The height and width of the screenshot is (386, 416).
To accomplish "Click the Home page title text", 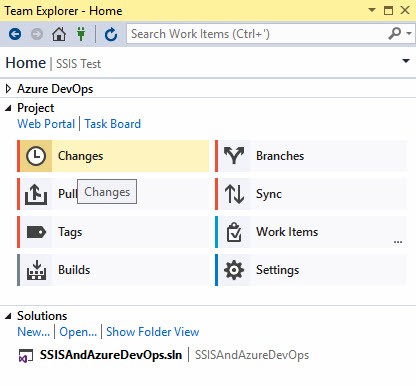I will [x=26, y=63].
